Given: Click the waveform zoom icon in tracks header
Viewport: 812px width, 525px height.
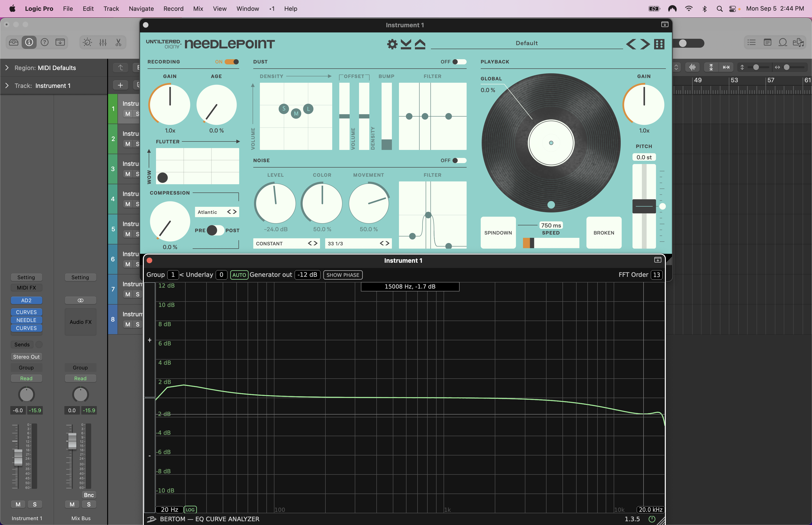Looking at the screenshot, I should pyautogui.click(x=692, y=67).
